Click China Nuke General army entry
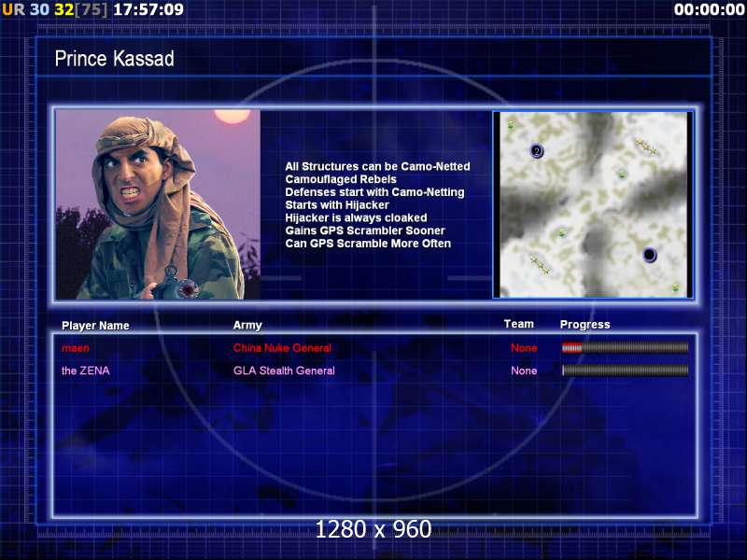This screenshot has width=747, height=560. click(282, 348)
